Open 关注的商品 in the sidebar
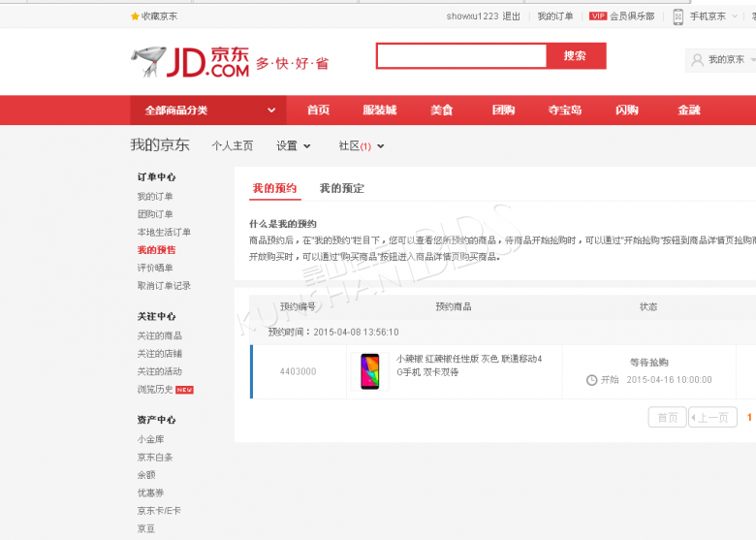The width and height of the screenshot is (756, 540). click(160, 336)
